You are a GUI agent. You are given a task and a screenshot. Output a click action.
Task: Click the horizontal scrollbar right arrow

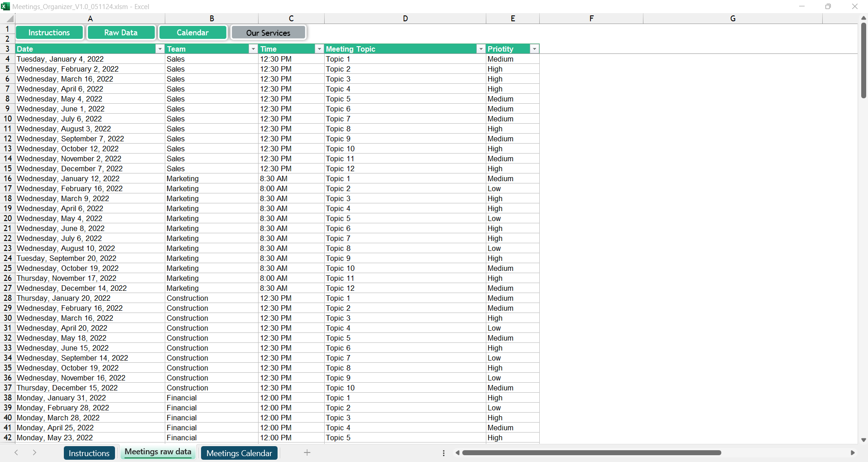coord(853,452)
